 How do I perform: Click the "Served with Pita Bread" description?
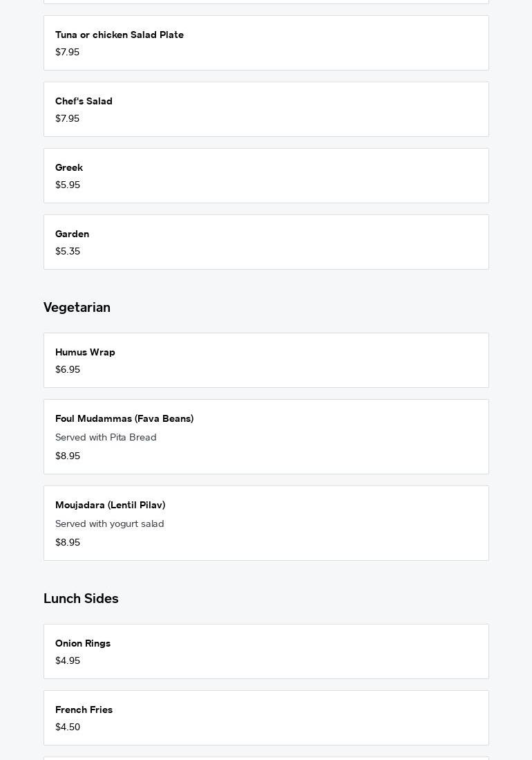(x=106, y=438)
